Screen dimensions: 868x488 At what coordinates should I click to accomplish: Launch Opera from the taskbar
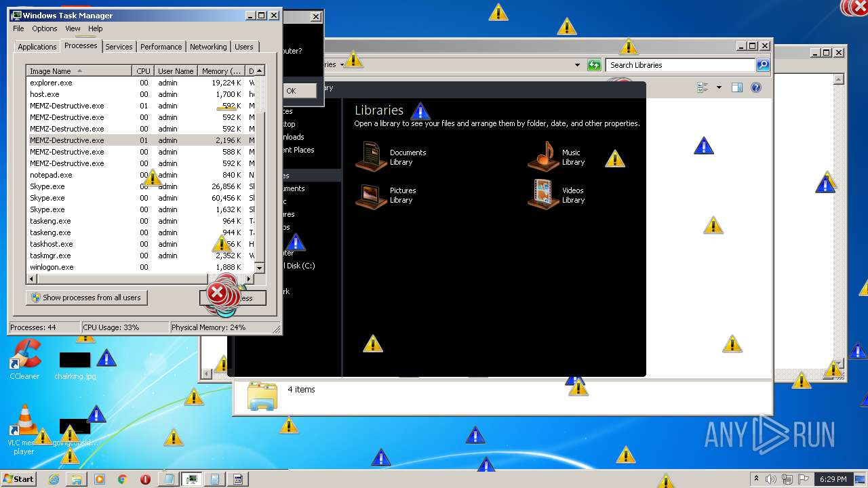tap(145, 479)
